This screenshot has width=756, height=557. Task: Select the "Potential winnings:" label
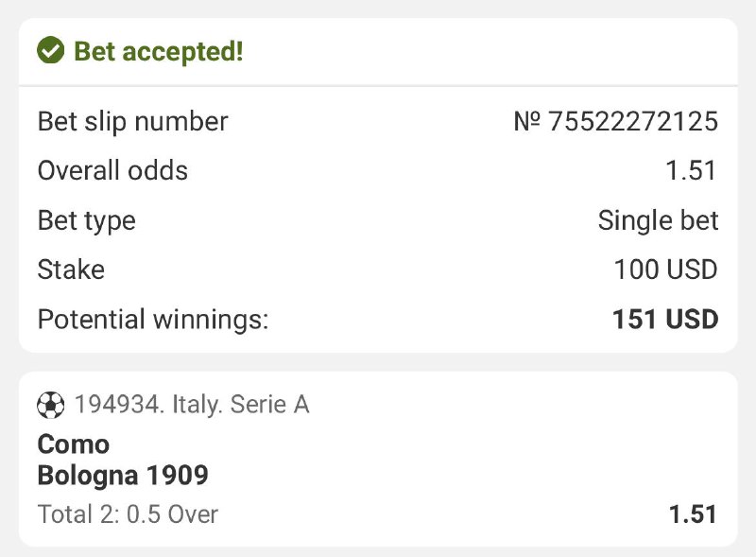point(153,320)
